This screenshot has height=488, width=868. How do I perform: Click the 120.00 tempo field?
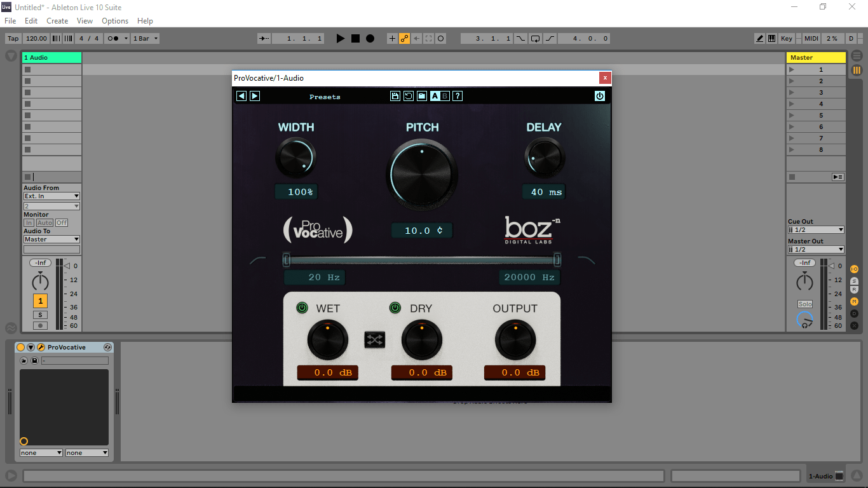pyautogui.click(x=37, y=38)
